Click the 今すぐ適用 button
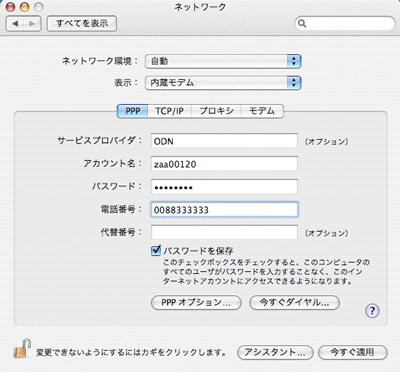 (353, 352)
